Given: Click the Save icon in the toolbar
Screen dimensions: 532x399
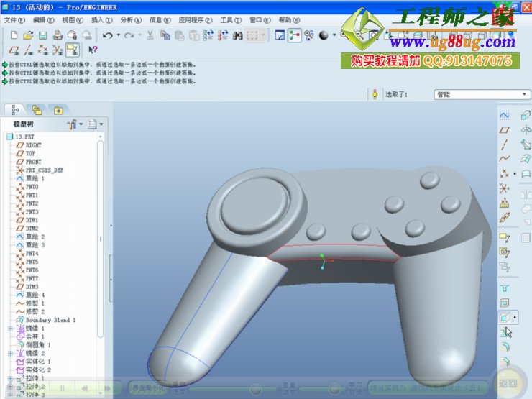Looking at the screenshot, I should (42, 35).
